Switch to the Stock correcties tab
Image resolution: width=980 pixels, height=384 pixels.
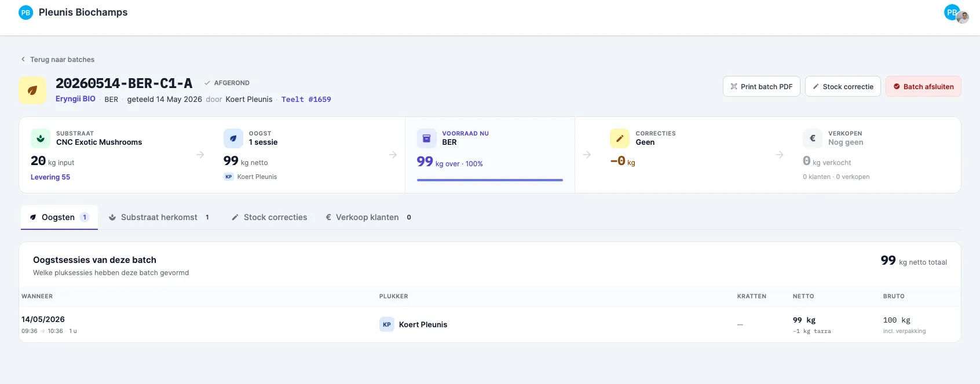(269, 217)
